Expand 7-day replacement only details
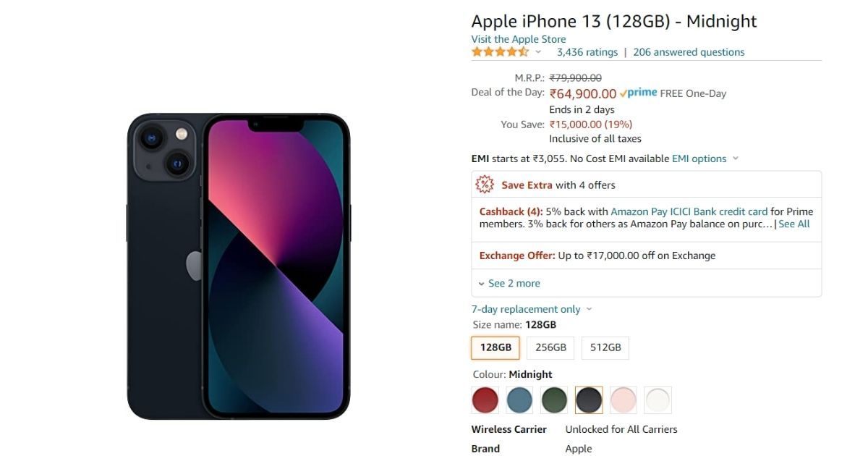This screenshot has width=868, height=456. click(532, 309)
